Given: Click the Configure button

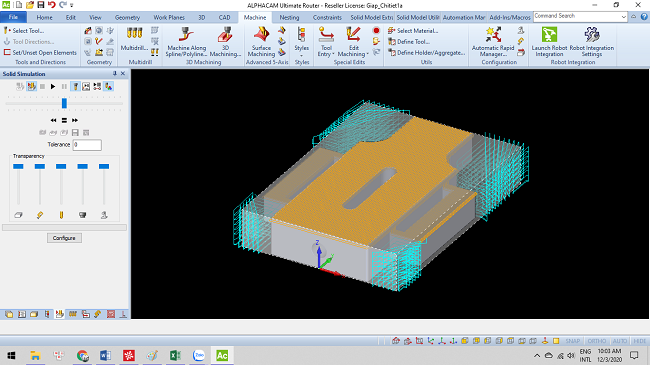Looking at the screenshot, I should (64, 238).
